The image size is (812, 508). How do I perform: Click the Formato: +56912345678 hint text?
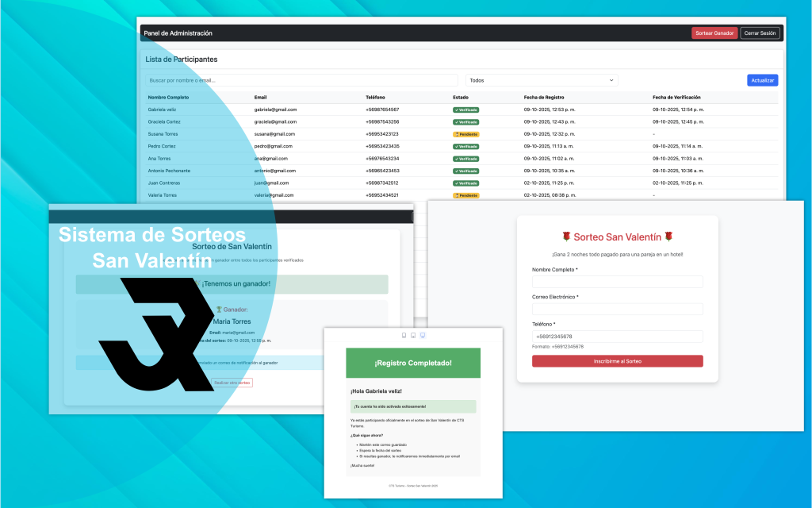pyautogui.click(x=557, y=347)
